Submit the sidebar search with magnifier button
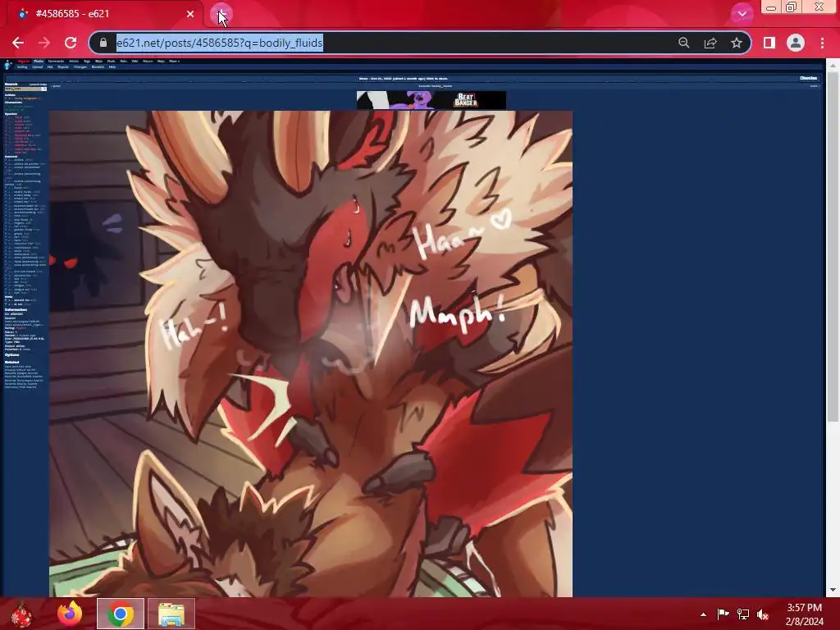 coord(44,89)
